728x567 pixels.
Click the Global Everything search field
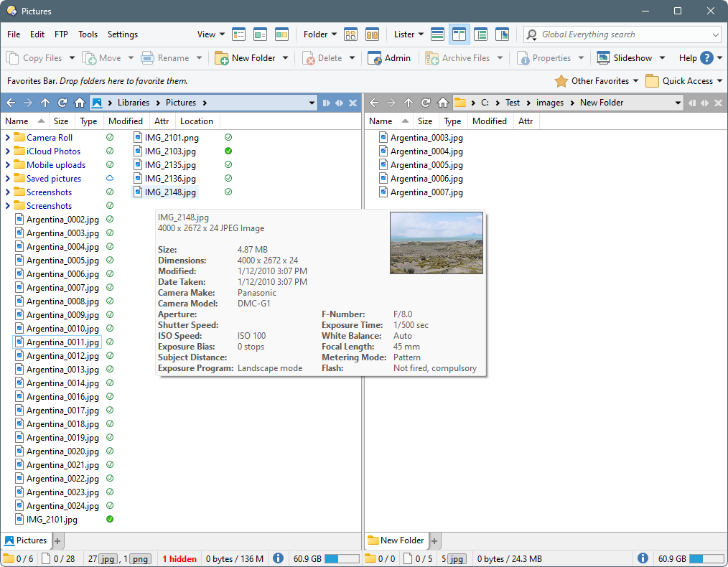click(x=621, y=34)
